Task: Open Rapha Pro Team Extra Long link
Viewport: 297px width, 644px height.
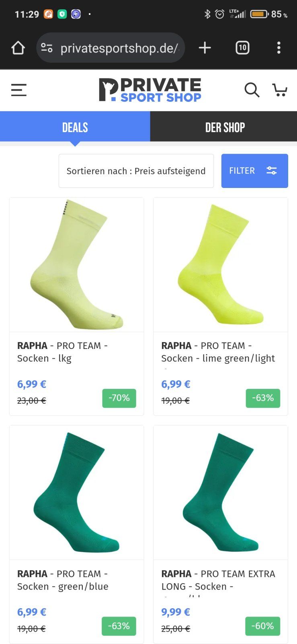Action: pyautogui.click(x=218, y=580)
